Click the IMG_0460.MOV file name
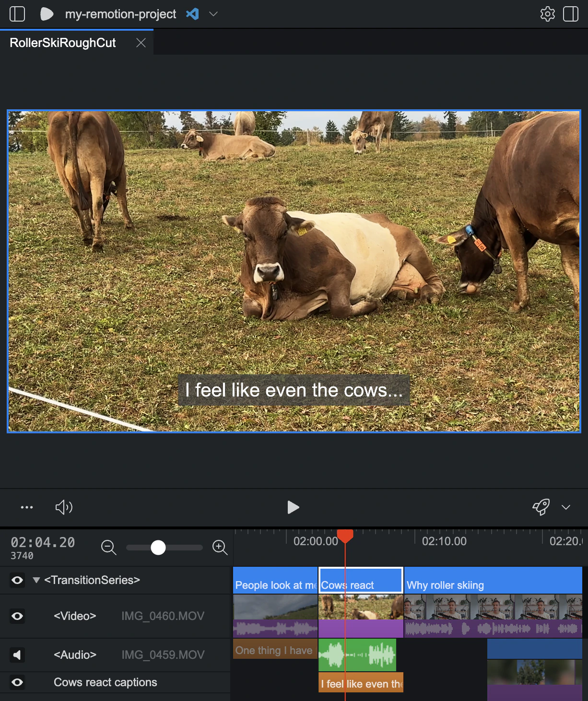Image resolution: width=588 pixels, height=701 pixels. click(x=163, y=616)
